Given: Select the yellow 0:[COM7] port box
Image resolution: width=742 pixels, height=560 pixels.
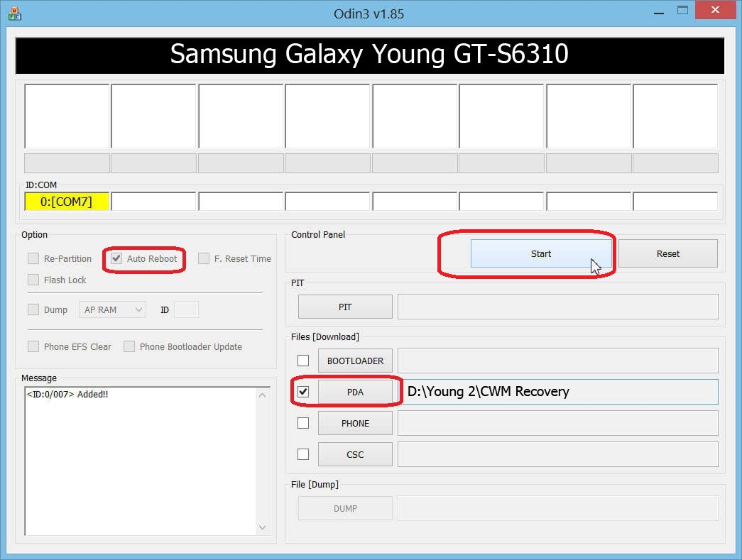Looking at the screenshot, I should [x=67, y=202].
